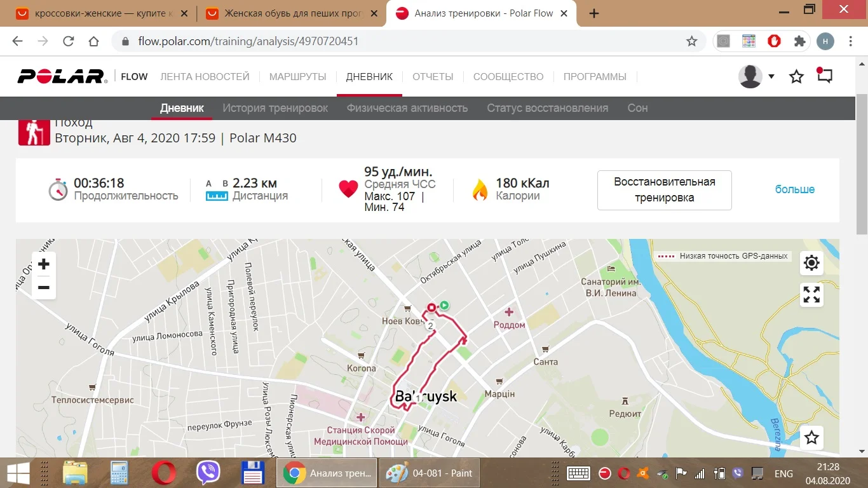Close the Анализ тренировки browser tab
The image size is (868, 488).
(x=565, y=13)
